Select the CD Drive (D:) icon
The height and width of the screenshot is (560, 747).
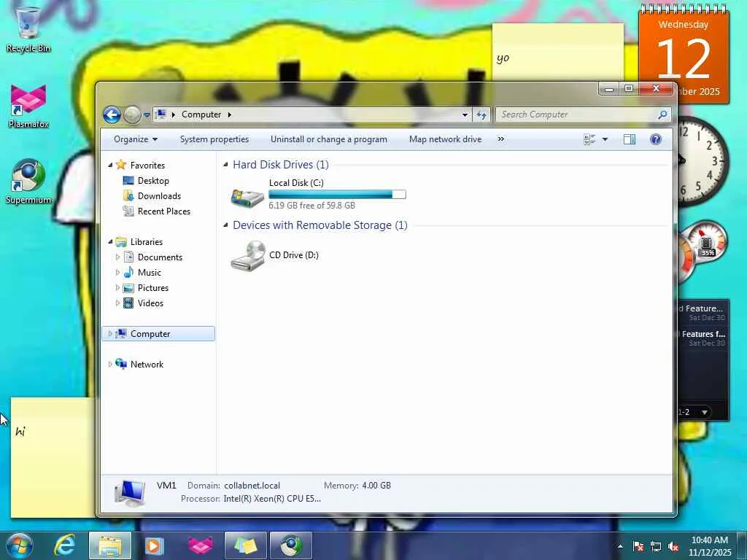[248, 256]
